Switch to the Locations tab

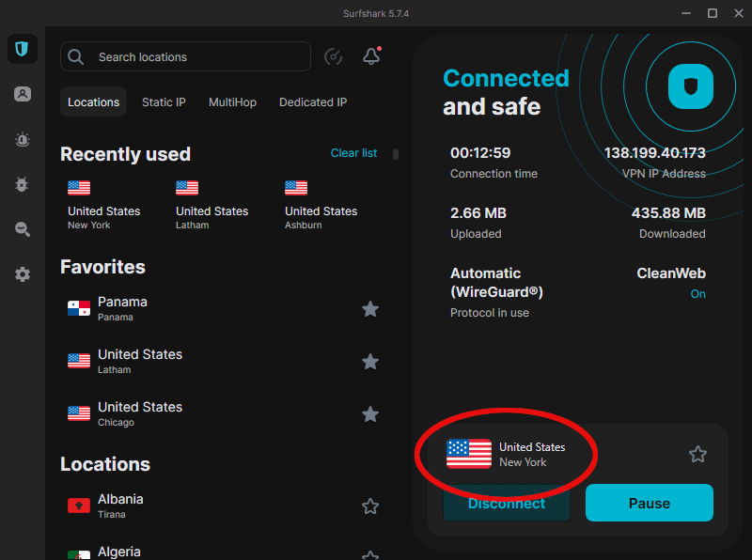93,101
